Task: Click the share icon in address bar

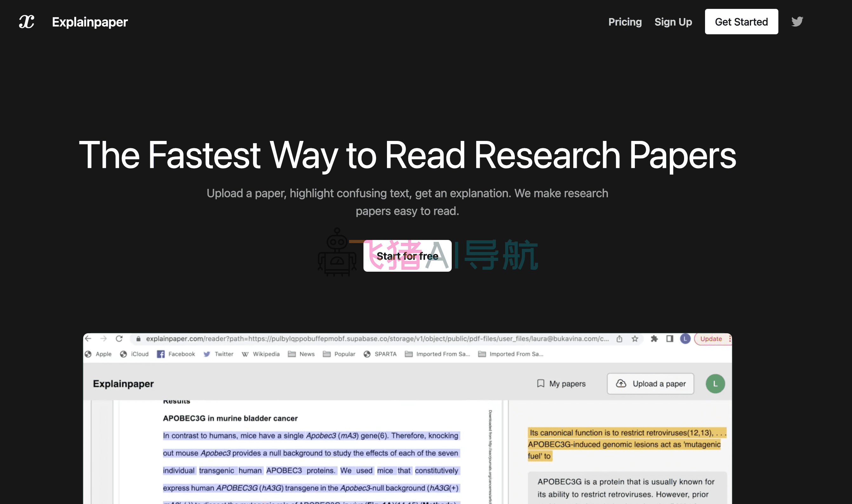Action: click(x=619, y=339)
